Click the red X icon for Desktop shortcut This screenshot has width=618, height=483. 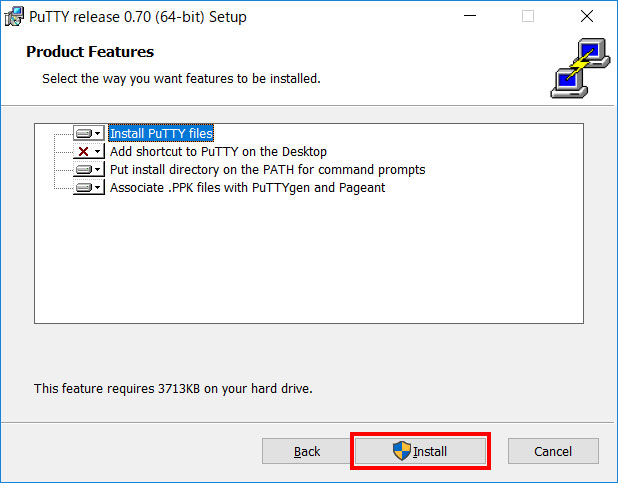point(83,151)
